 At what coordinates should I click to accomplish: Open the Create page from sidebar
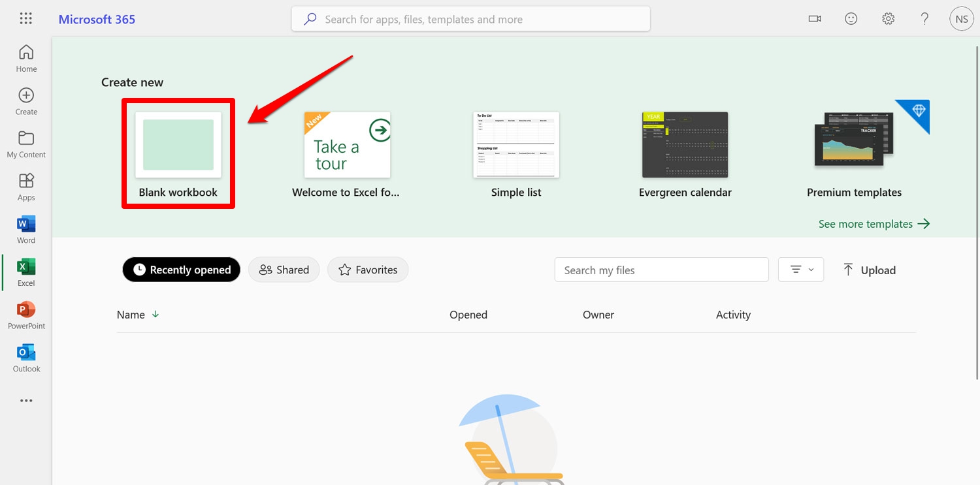26,102
